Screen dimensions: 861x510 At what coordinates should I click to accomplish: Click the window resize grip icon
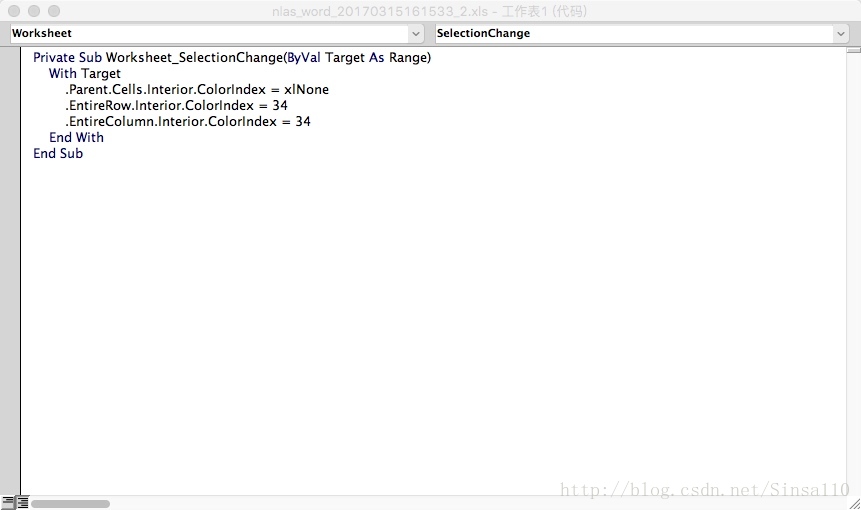click(x=854, y=503)
